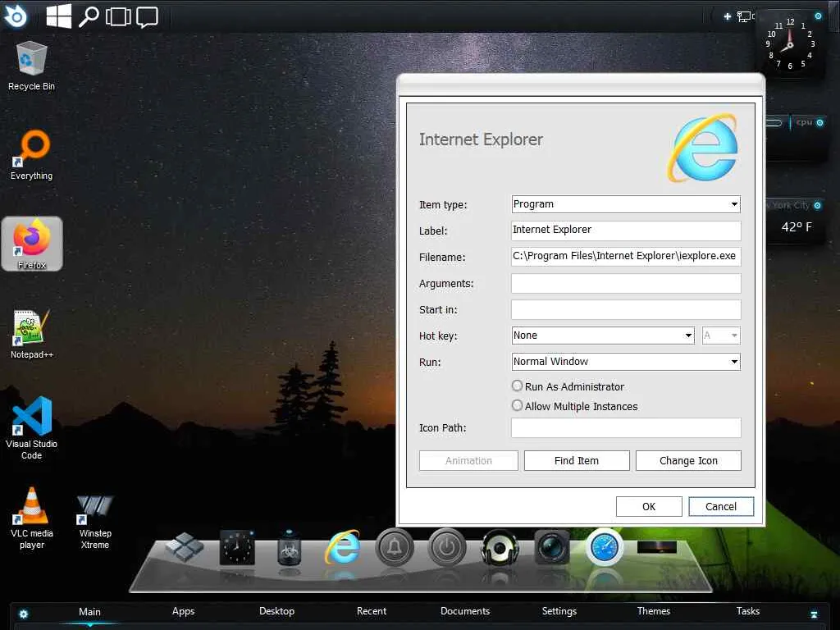
Task: Click the Animation button
Action: (x=468, y=461)
